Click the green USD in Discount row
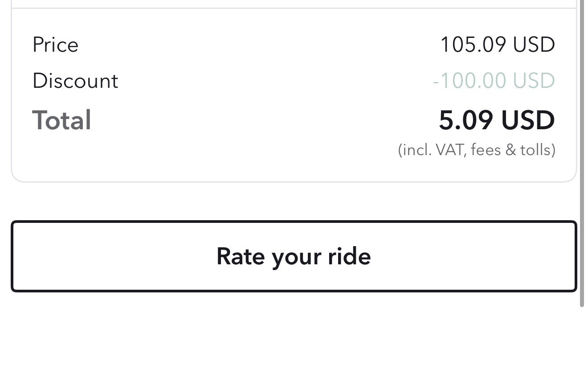 tap(534, 81)
